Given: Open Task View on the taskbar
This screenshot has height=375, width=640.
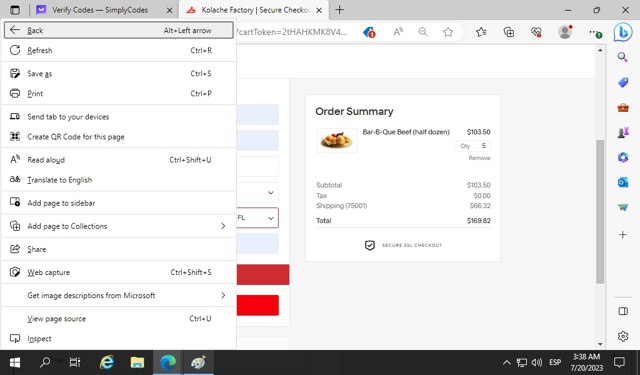Looking at the screenshot, I should [x=75, y=362].
